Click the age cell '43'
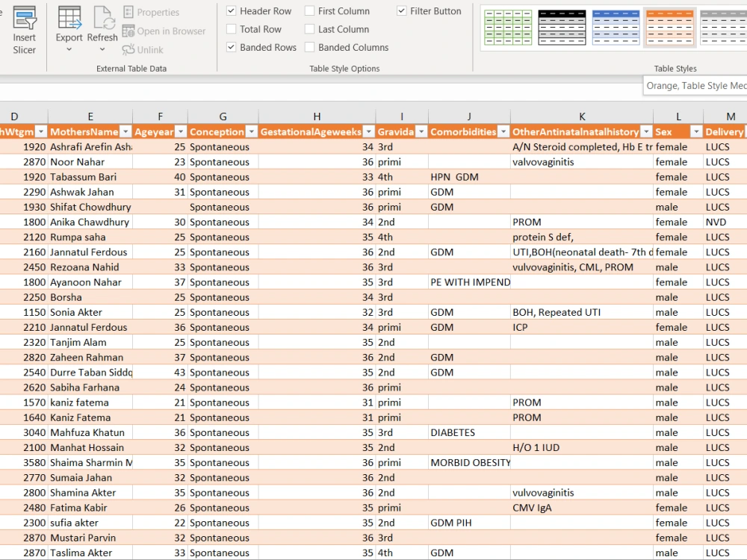The height and width of the screenshot is (560, 747). coord(160,373)
